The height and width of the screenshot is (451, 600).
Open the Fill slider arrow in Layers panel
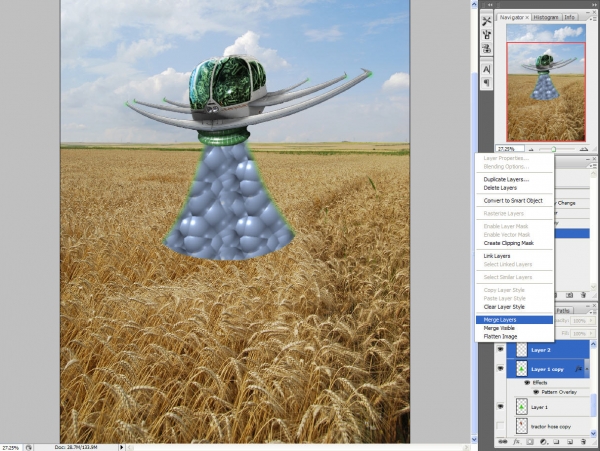click(x=591, y=334)
